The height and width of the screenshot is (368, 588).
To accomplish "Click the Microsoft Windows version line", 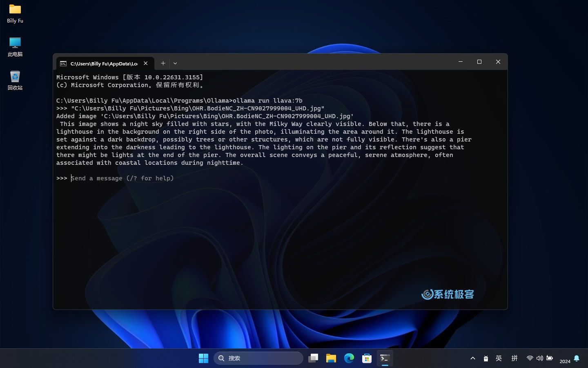I will (129, 77).
